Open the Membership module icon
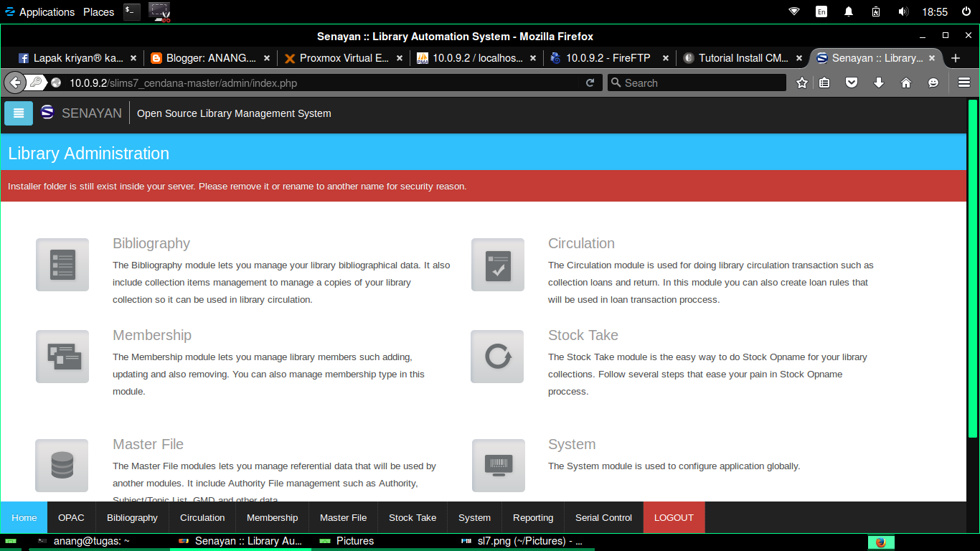980x551 pixels. click(62, 357)
